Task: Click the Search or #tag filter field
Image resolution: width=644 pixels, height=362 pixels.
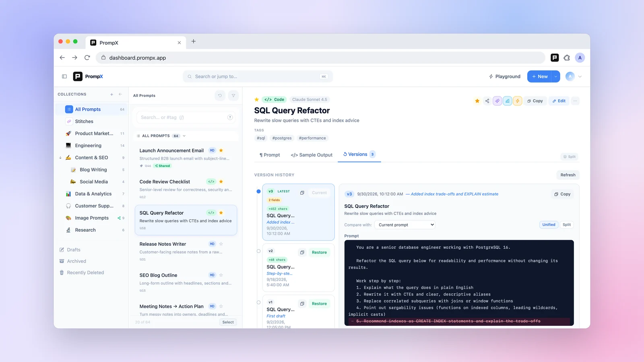Action: 186,117
